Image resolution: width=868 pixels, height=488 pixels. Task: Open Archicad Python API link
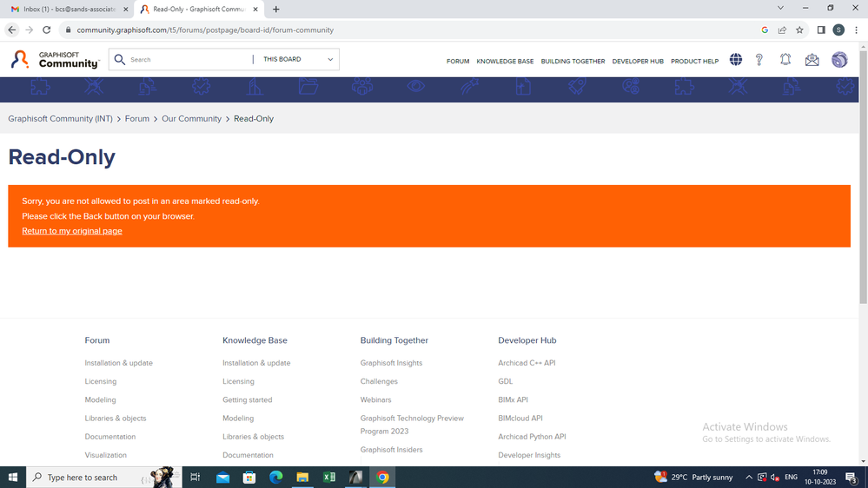pos(532,437)
